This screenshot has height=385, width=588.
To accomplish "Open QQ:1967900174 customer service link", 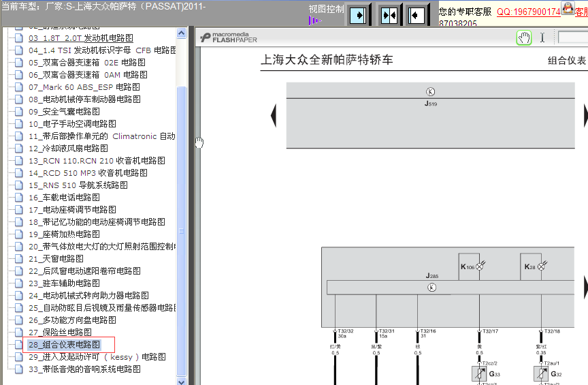I will point(528,12).
